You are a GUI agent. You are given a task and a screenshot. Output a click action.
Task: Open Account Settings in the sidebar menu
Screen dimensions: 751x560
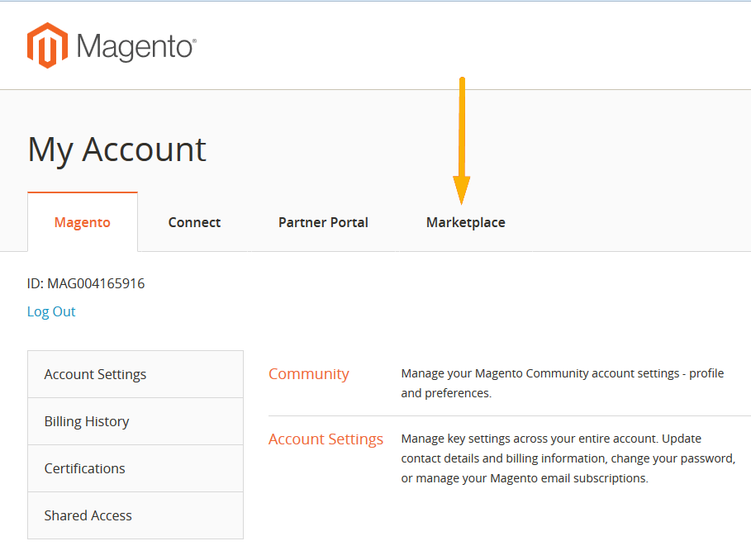coord(135,374)
